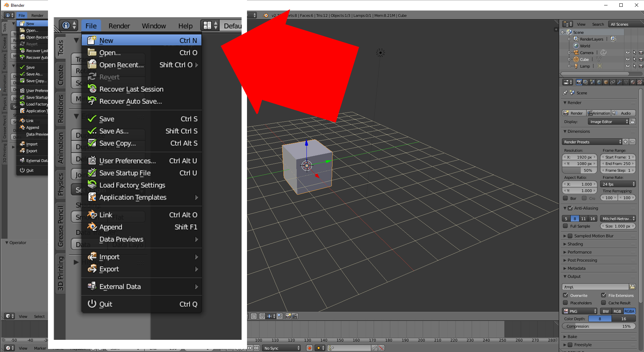Set anti-aliasing samples to 16
The width and height of the screenshot is (644, 352).
[x=593, y=218]
